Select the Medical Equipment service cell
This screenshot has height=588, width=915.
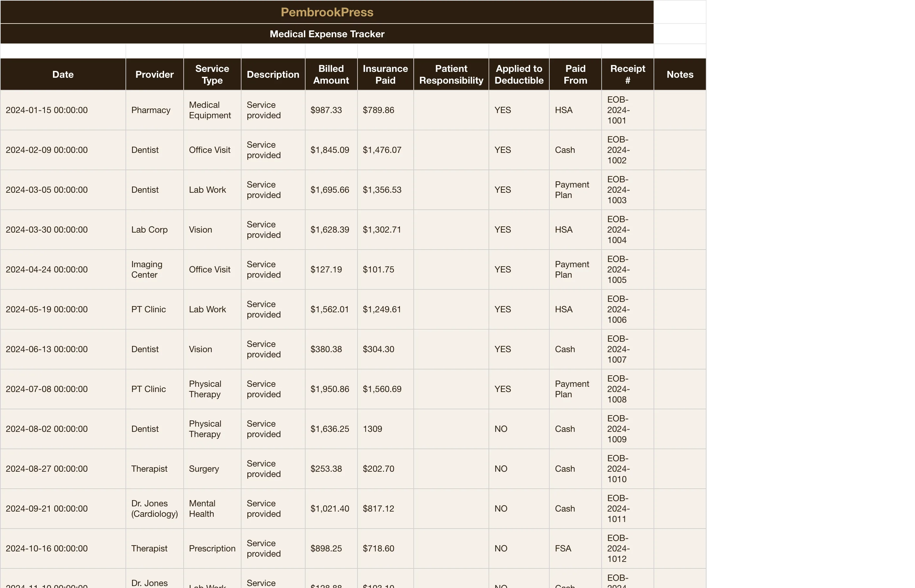(x=212, y=110)
